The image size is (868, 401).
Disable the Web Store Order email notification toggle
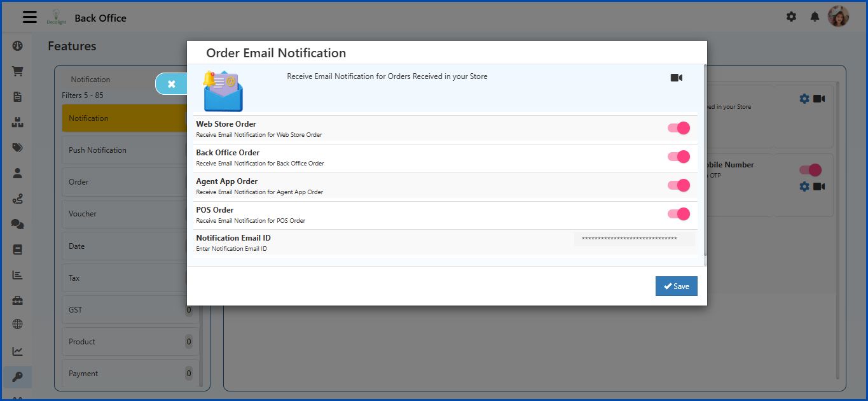(679, 127)
